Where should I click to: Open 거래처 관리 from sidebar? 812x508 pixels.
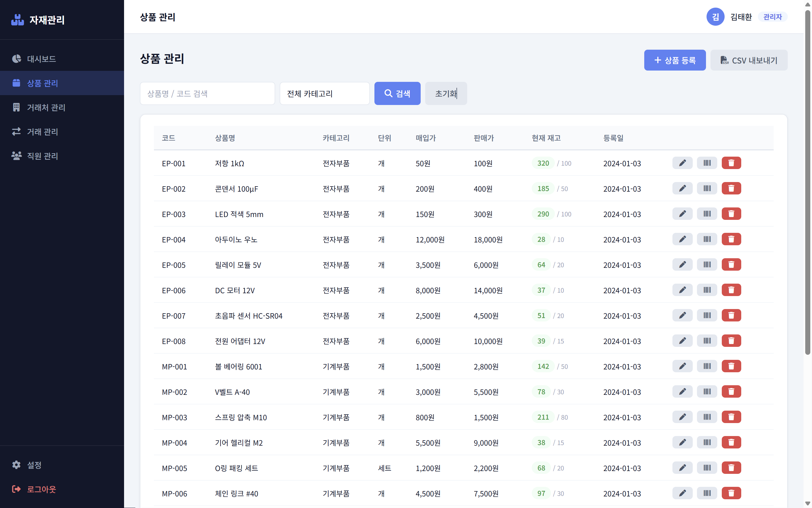coord(62,108)
